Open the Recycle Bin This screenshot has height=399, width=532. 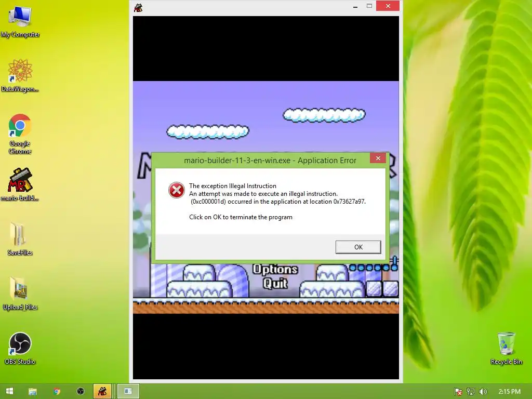pyautogui.click(x=506, y=348)
